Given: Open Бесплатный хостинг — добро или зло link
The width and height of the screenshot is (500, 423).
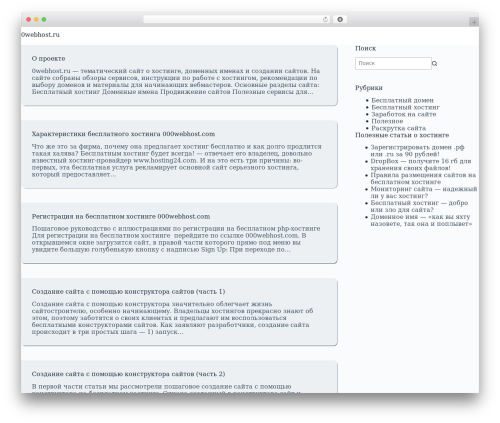Looking at the screenshot, I should coord(419,206).
